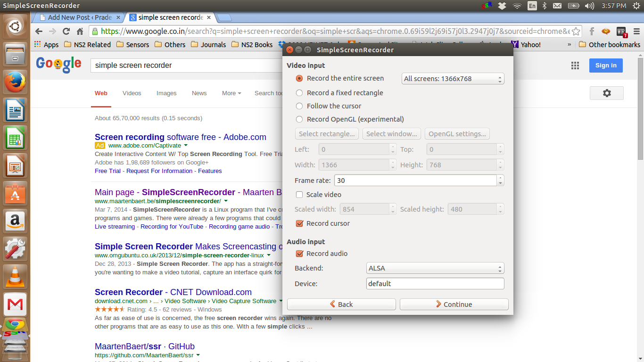644x362 pixels.
Task: Select the News search tab
Action: pyautogui.click(x=199, y=93)
